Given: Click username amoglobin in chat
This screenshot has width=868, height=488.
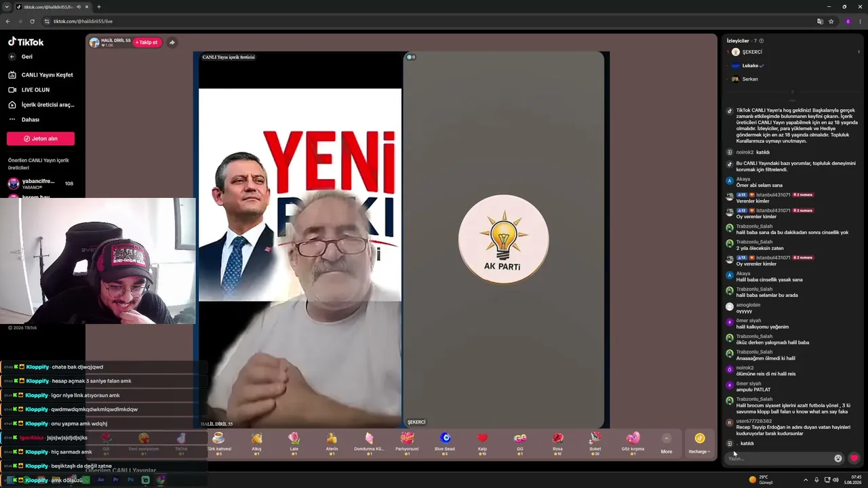Looking at the screenshot, I should [x=749, y=305].
